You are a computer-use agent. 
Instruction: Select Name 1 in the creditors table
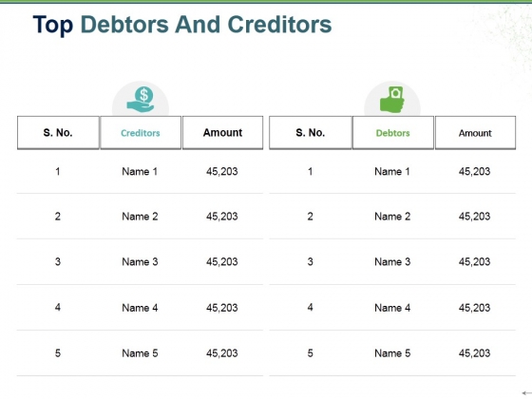140,171
